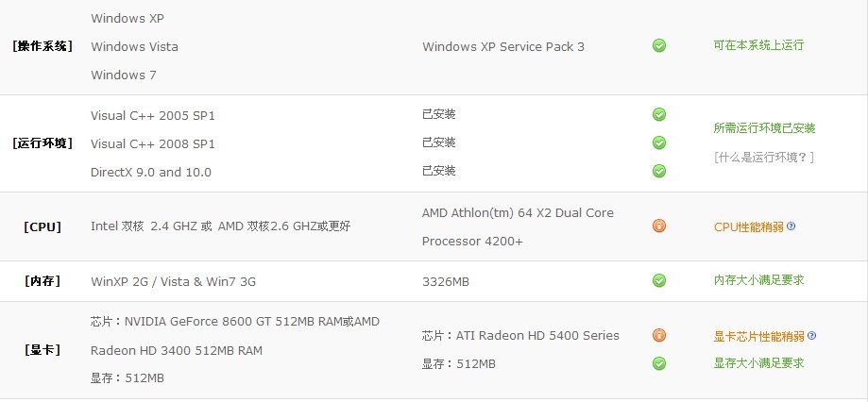Viewport: 868px width, 402px height.
Task: Click check icon beside Visual C++ 2005 SP1
Action: [x=658, y=114]
